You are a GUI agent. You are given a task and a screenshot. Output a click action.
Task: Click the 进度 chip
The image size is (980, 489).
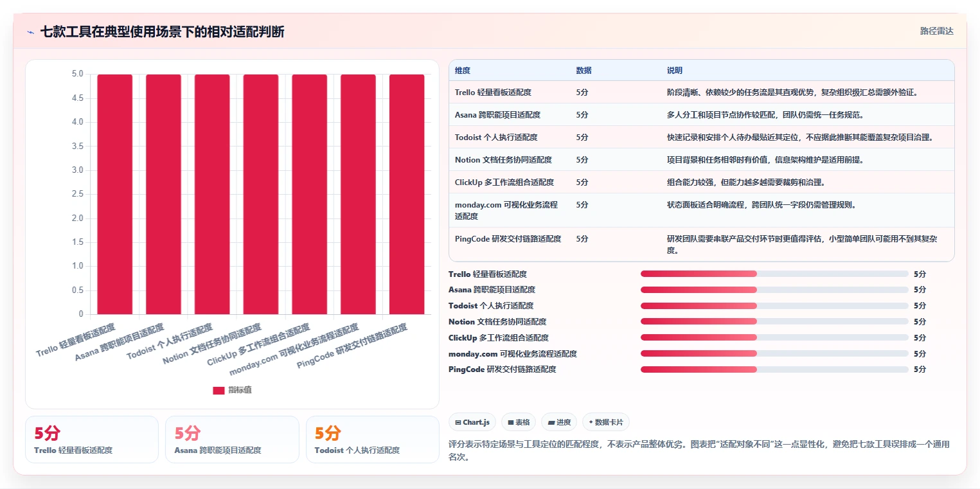pyautogui.click(x=559, y=422)
